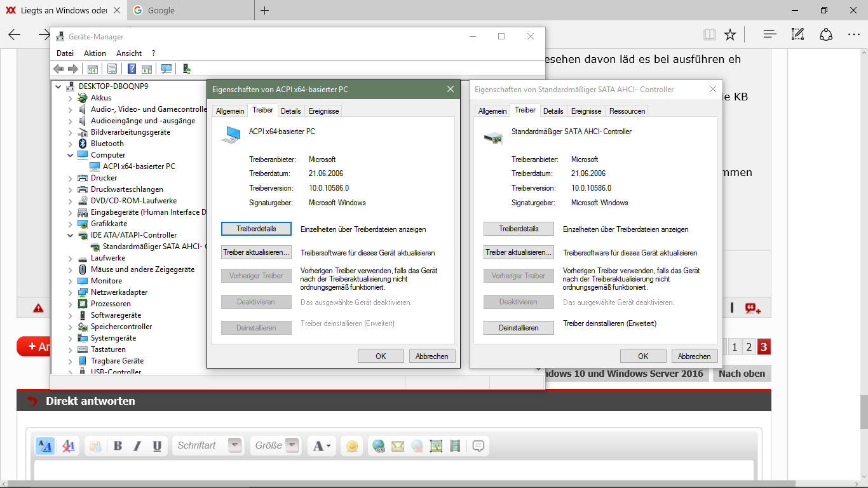
Task: Click the Edge web note pen icon
Action: [x=797, y=34]
